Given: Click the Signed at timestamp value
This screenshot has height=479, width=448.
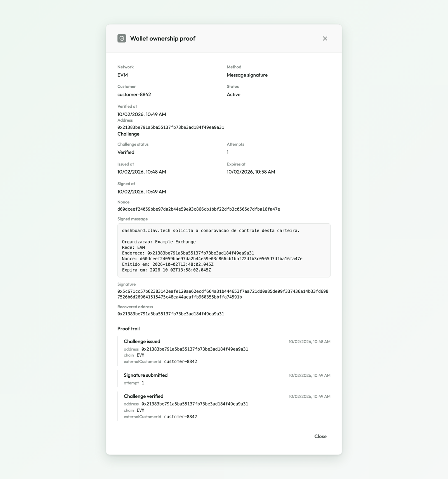Looking at the screenshot, I should (x=142, y=192).
